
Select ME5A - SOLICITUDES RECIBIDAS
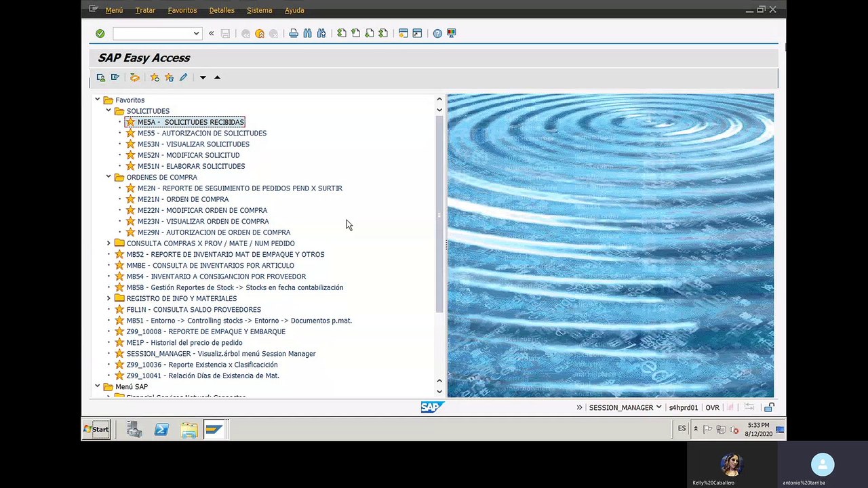[191, 122]
